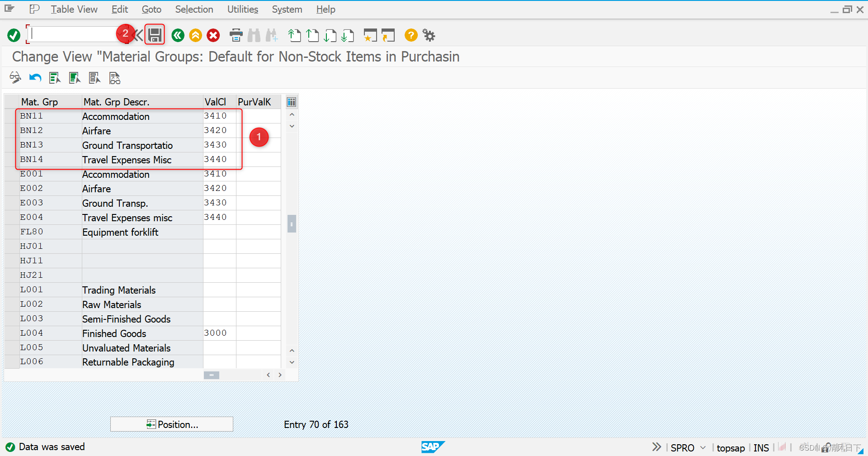868x456 pixels.
Task: Click the PurValK column header
Action: [x=259, y=102]
